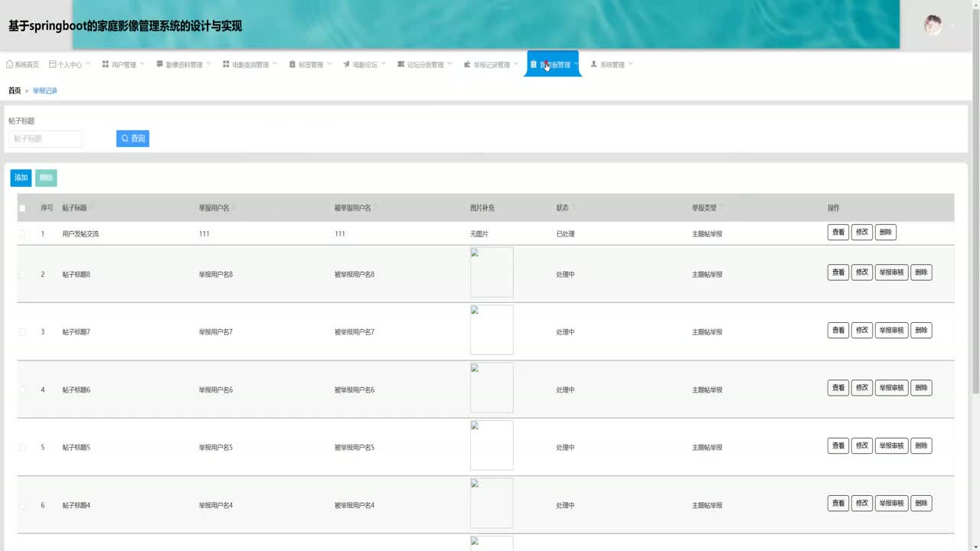Click 举报审核 for 帖子标题5 row
The height and width of the screenshot is (551, 980).
tap(892, 445)
